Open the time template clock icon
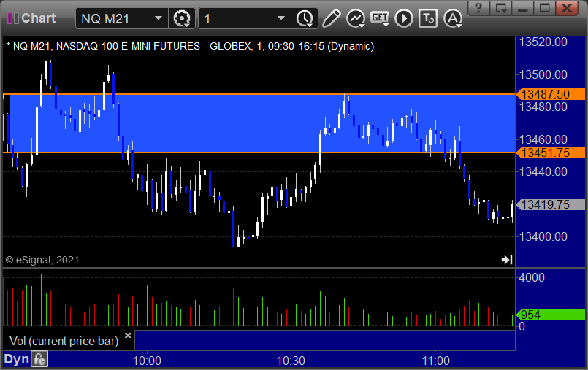588x370 pixels. click(305, 18)
